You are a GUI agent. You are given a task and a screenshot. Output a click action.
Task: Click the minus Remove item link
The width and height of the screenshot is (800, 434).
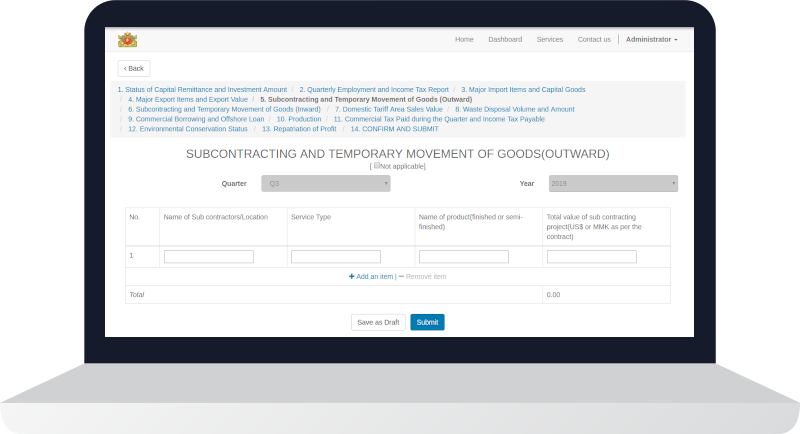click(x=423, y=276)
